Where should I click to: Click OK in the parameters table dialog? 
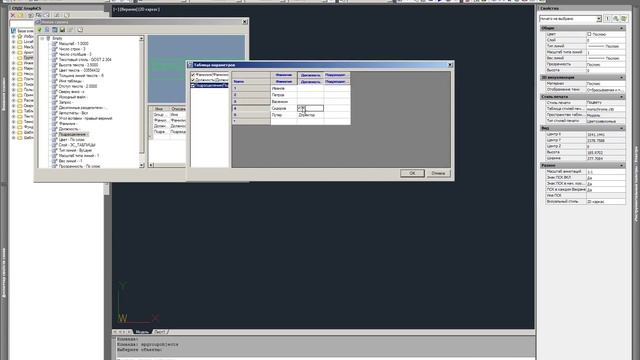pos(412,173)
